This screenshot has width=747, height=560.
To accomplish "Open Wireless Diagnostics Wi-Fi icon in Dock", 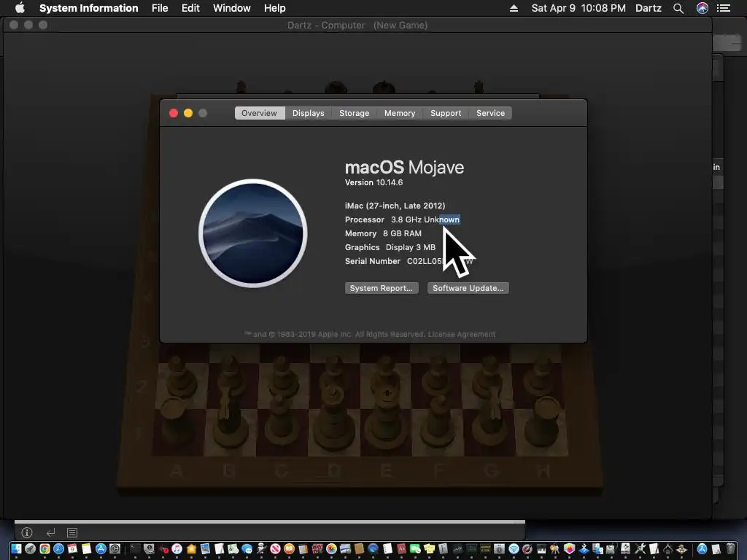I will point(514,548).
